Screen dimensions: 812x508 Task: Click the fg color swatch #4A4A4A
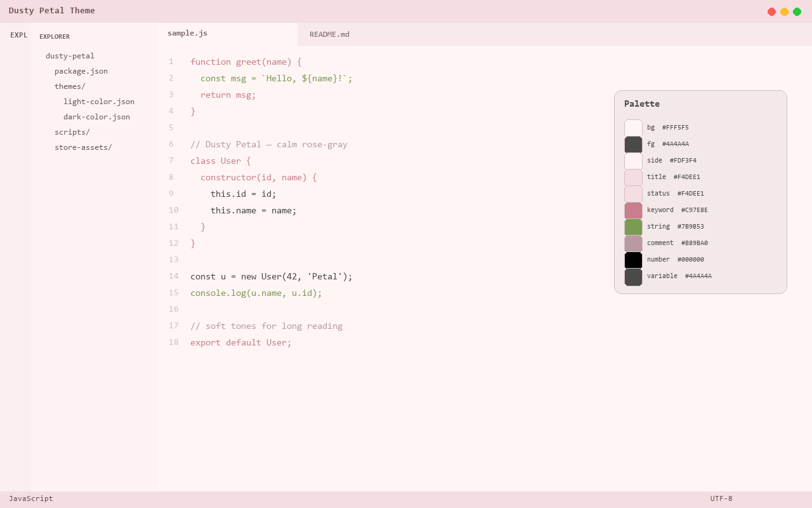633,145
